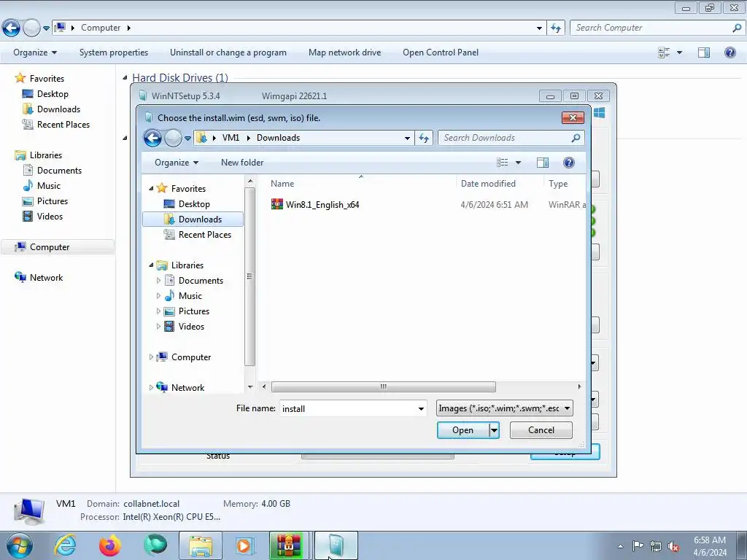The image size is (747, 560).
Task: Open WinRAR from taskbar
Action: (289, 545)
